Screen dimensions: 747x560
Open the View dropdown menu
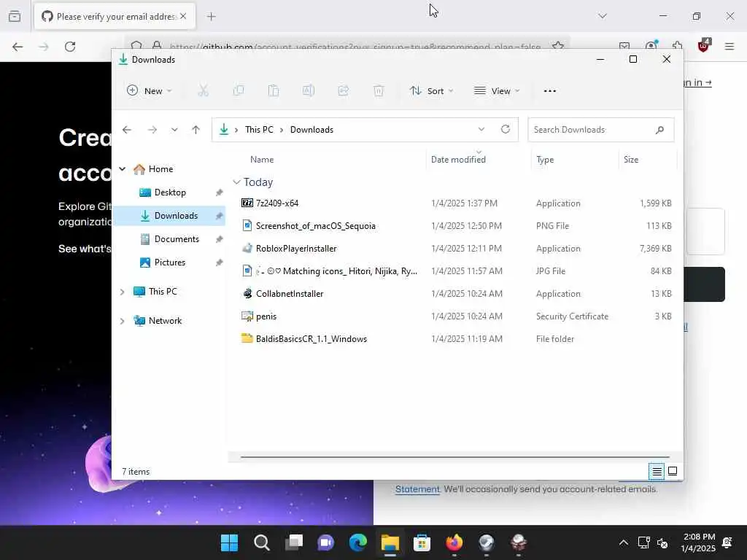tap(497, 90)
